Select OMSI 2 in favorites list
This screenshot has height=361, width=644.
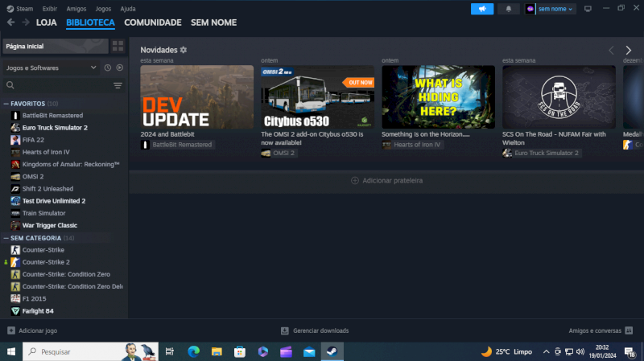pos(33,176)
